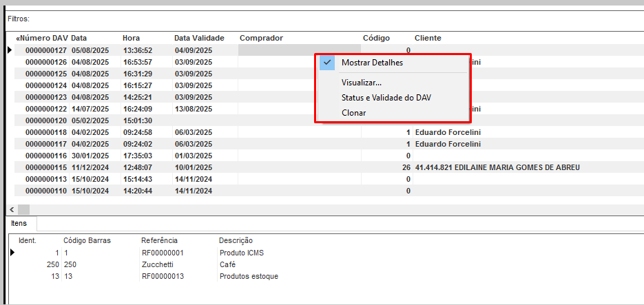Select Status e Validade do DAV
The image size is (644, 305).
pyautogui.click(x=386, y=98)
